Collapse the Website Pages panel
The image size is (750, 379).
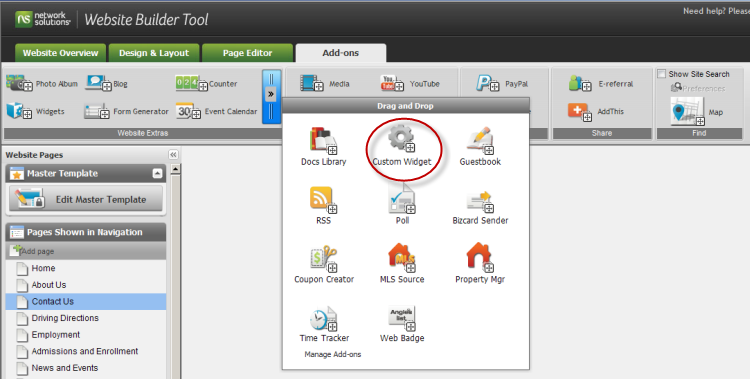pyautogui.click(x=173, y=155)
